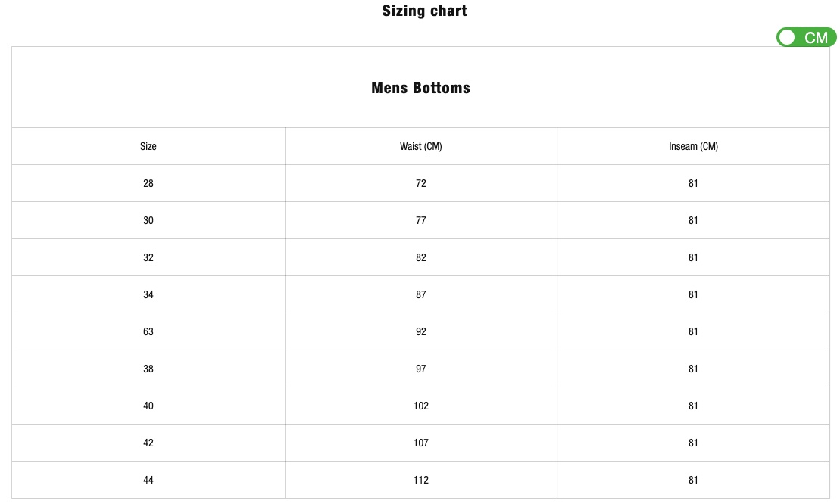Click the size 40 cell

point(148,406)
